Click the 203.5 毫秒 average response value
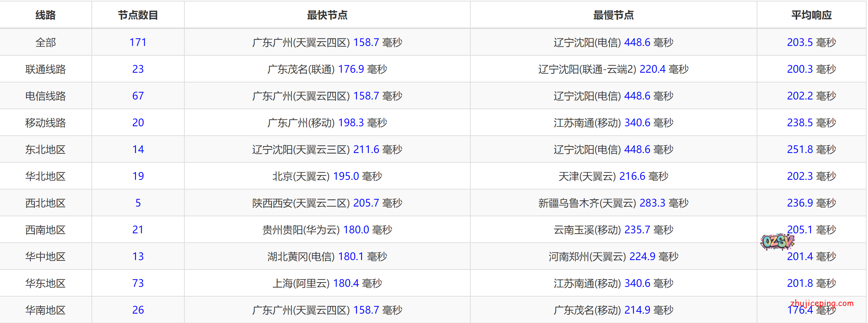868x323 pixels. point(811,42)
